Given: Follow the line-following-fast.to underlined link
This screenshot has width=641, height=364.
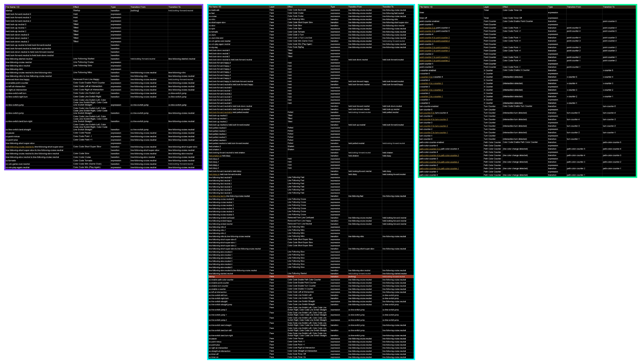Looking at the screenshot, I should 217,196.
